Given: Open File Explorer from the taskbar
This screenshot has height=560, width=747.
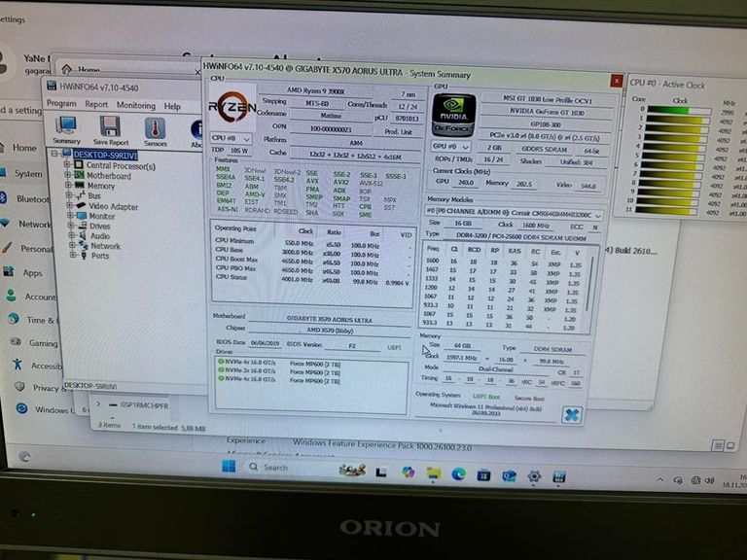Looking at the screenshot, I should [x=434, y=473].
